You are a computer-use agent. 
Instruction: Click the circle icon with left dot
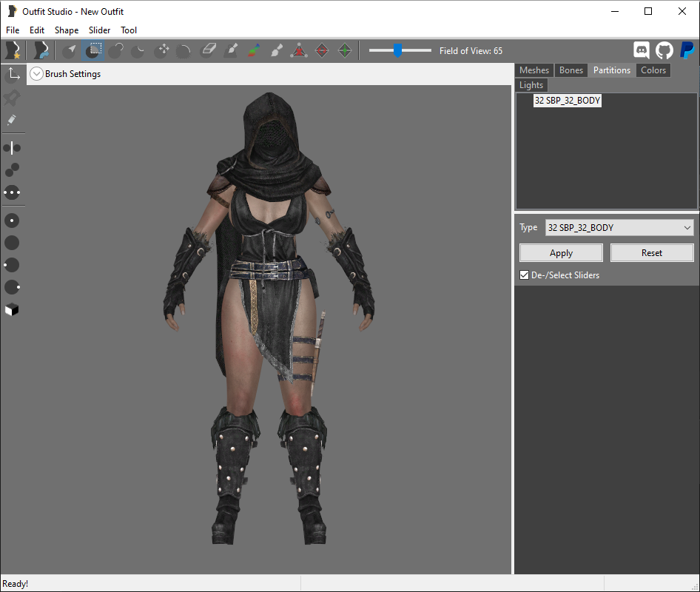pos(12,265)
